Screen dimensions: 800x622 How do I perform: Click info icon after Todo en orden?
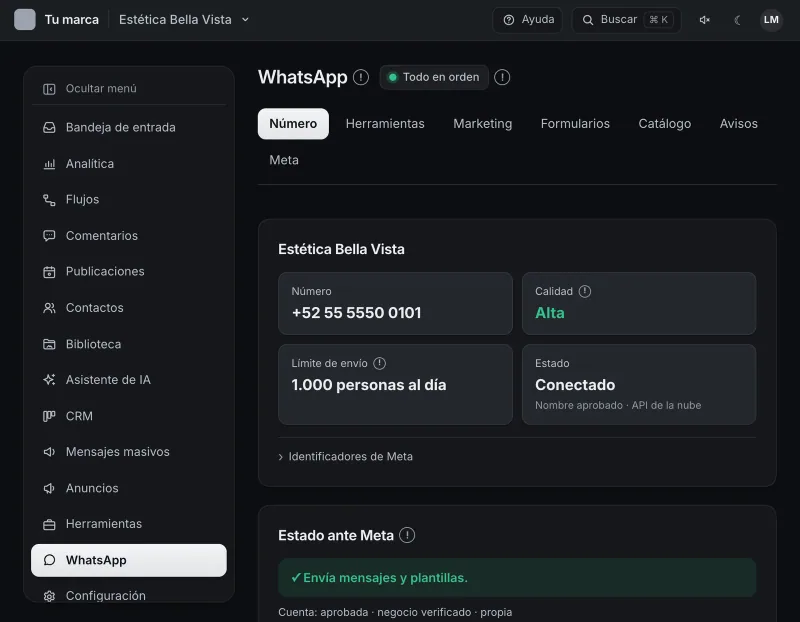[x=502, y=77]
